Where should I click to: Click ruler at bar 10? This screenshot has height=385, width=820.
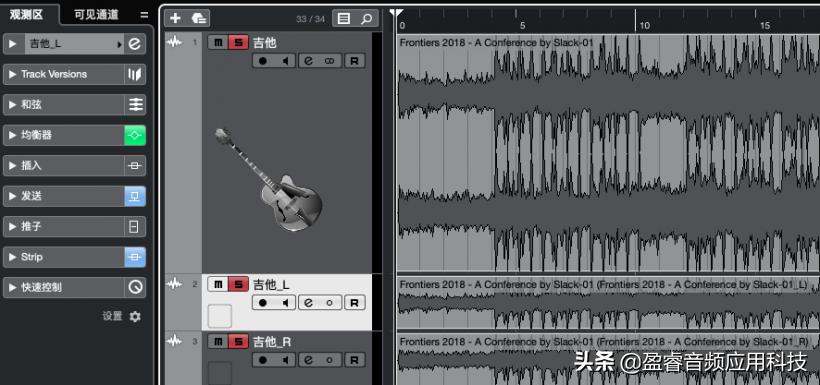(x=645, y=25)
